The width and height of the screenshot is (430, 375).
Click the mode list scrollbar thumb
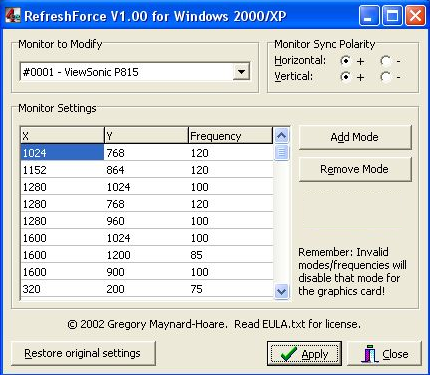pyautogui.click(x=281, y=153)
